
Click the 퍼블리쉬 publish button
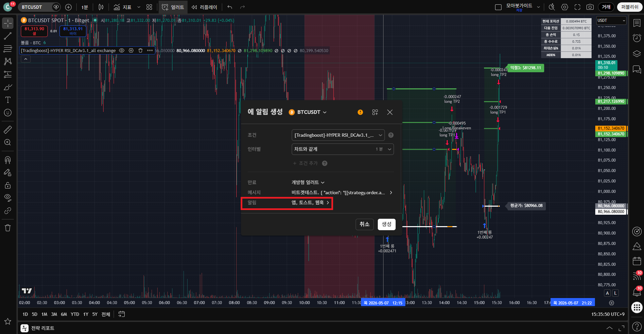[630, 7]
